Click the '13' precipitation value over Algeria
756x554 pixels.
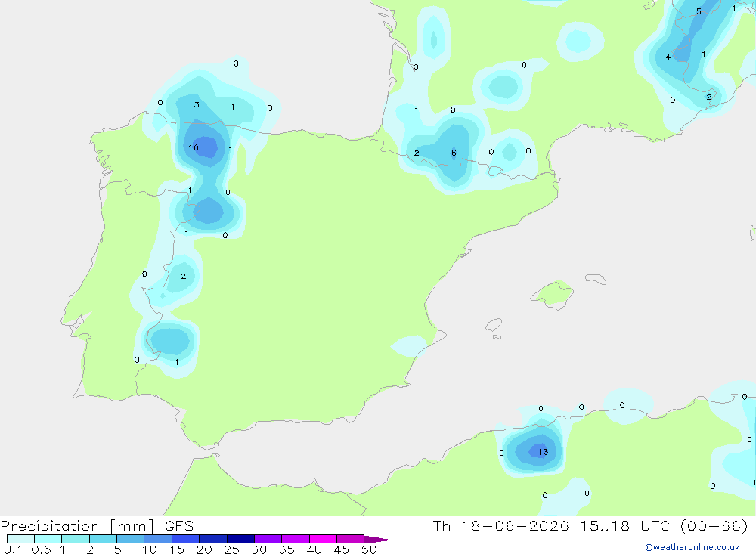coord(544,452)
